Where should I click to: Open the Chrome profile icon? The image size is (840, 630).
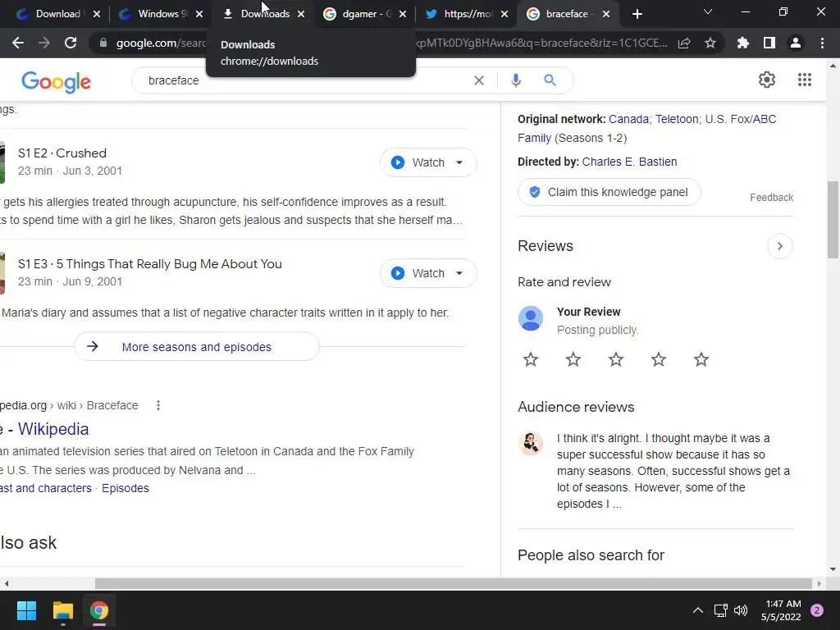tap(796, 43)
